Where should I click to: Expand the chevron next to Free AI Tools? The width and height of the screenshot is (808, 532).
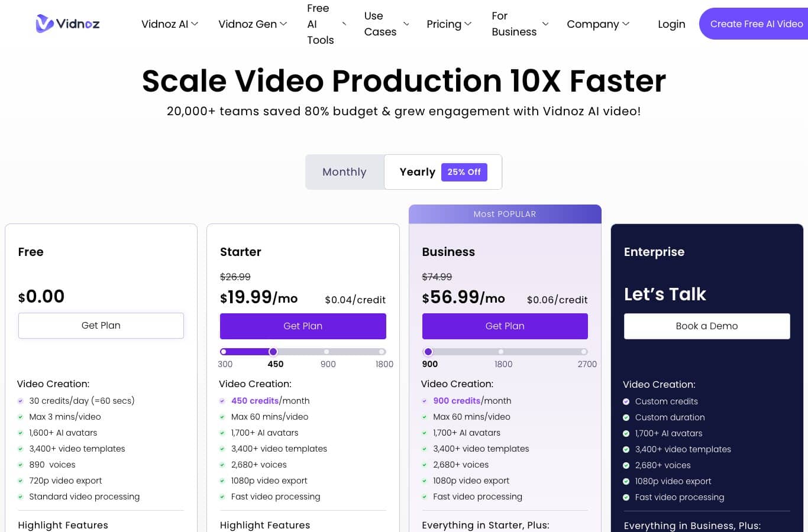click(x=344, y=24)
